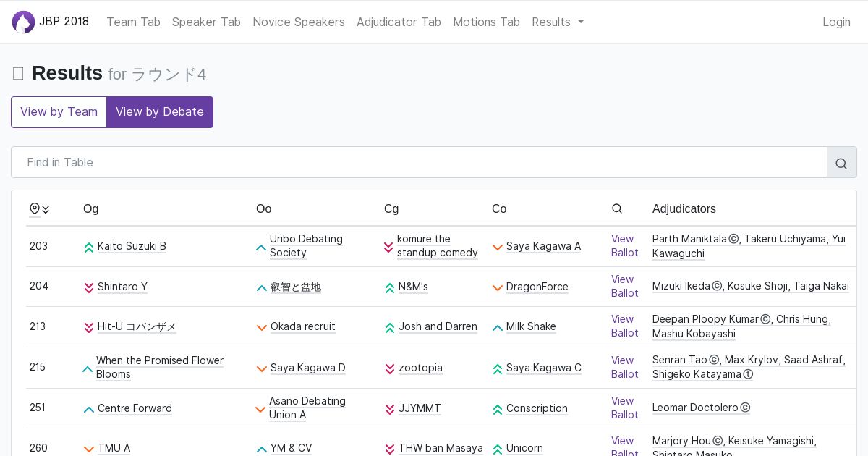Open the Adjudicator Tab page

coord(399,22)
